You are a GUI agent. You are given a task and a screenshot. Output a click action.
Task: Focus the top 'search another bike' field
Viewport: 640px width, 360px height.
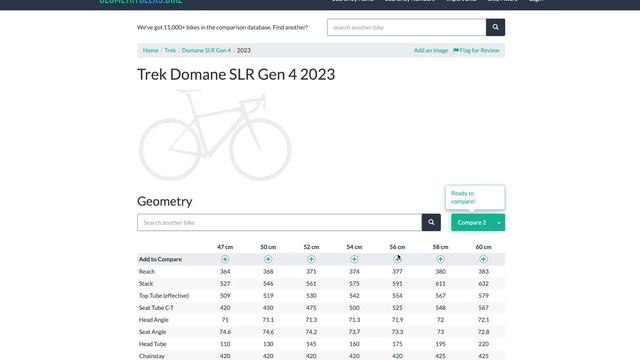407,27
